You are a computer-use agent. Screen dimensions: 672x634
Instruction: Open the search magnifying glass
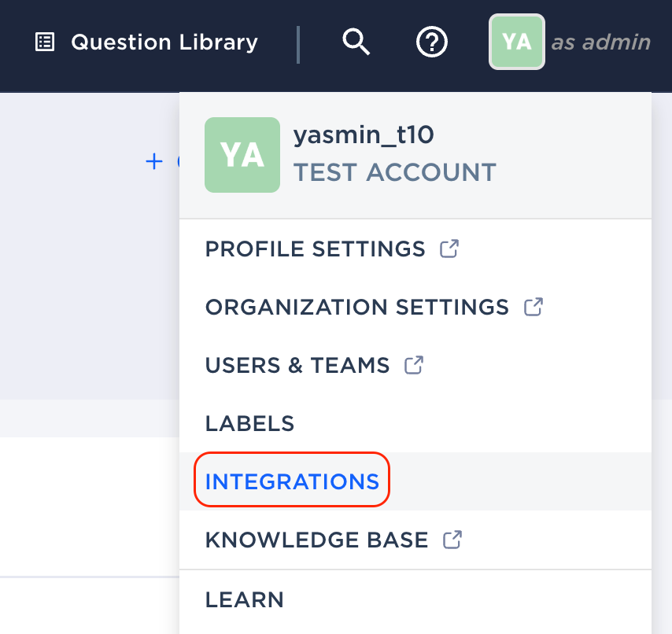[356, 42]
